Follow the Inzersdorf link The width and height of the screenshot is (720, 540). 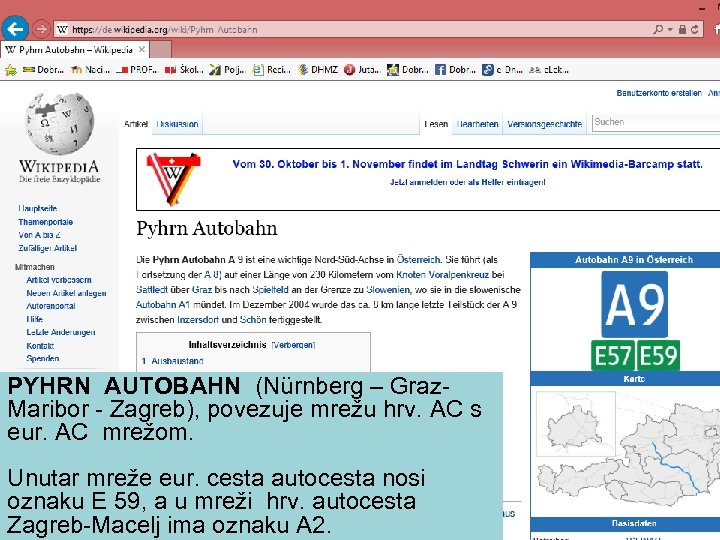(x=197, y=320)
